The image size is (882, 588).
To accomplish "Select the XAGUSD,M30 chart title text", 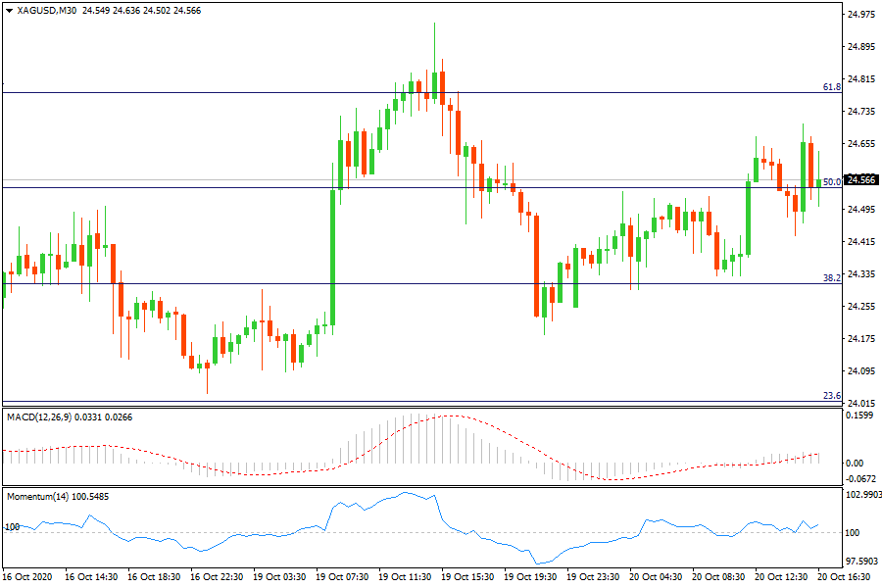I will click(47, 10).
